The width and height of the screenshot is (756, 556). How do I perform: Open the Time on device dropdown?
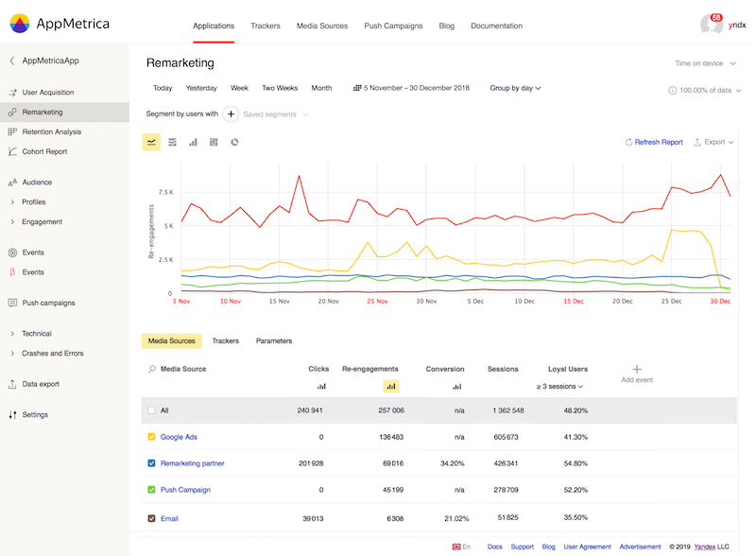[x=705, y=63]
